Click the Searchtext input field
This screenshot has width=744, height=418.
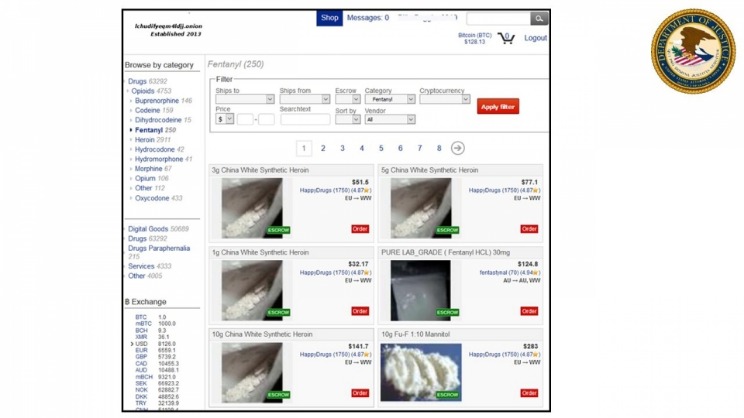coord(305,119)
